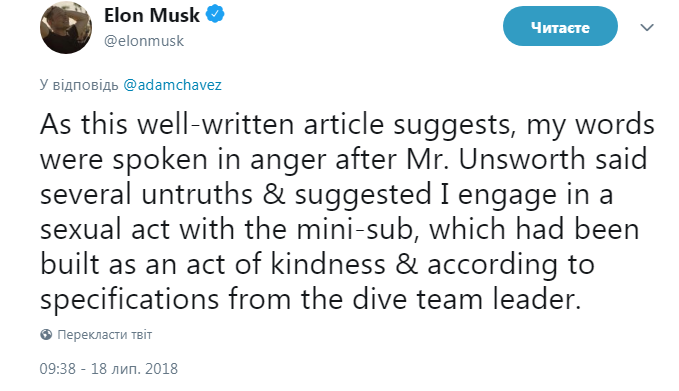Open the Elon Musk display name link
The width and height of the screenshot is (679, 391).
click(x=152, y=15)
